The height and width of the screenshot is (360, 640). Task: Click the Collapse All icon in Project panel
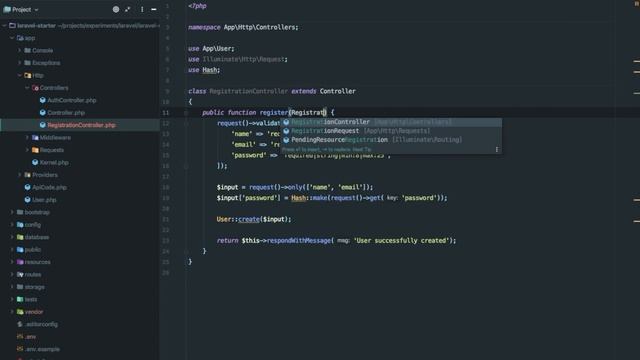[x=128, y=9]
